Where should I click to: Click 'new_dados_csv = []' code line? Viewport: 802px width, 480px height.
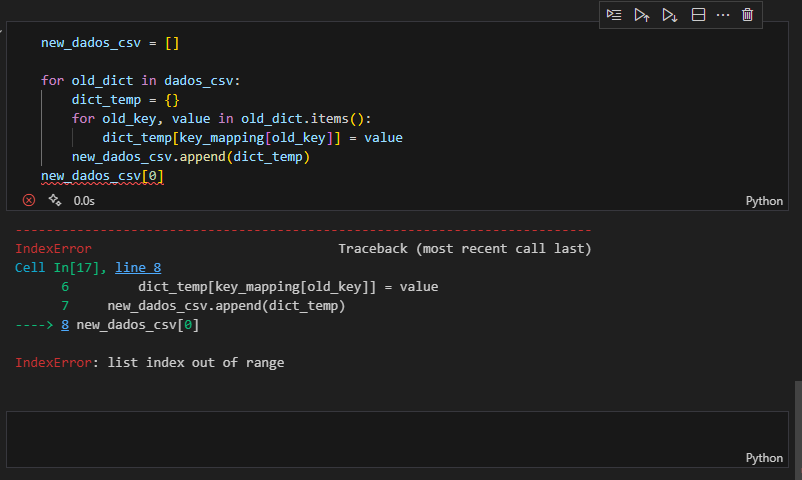tap(110, 43)
